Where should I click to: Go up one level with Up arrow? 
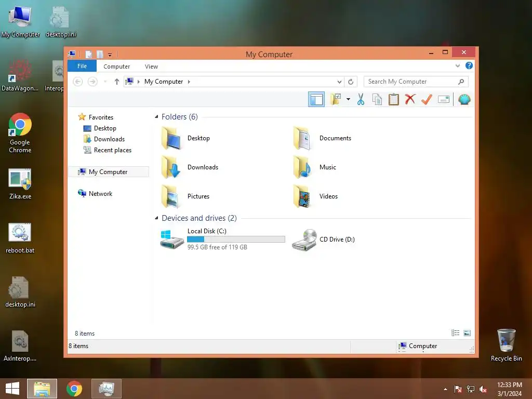click(x=117, y=82)
